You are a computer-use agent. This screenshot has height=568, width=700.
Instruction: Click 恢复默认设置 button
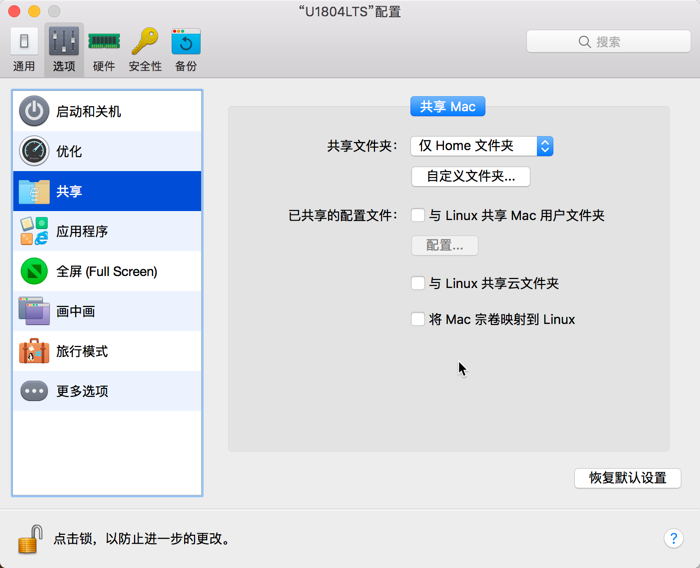[628, 478]
